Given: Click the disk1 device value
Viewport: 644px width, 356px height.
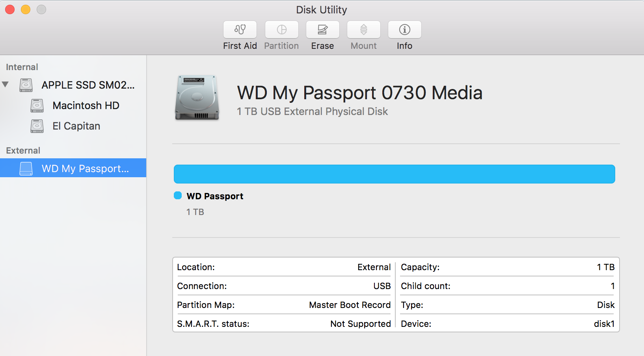Looking at the screenshot, I should [x=604, y=324].
